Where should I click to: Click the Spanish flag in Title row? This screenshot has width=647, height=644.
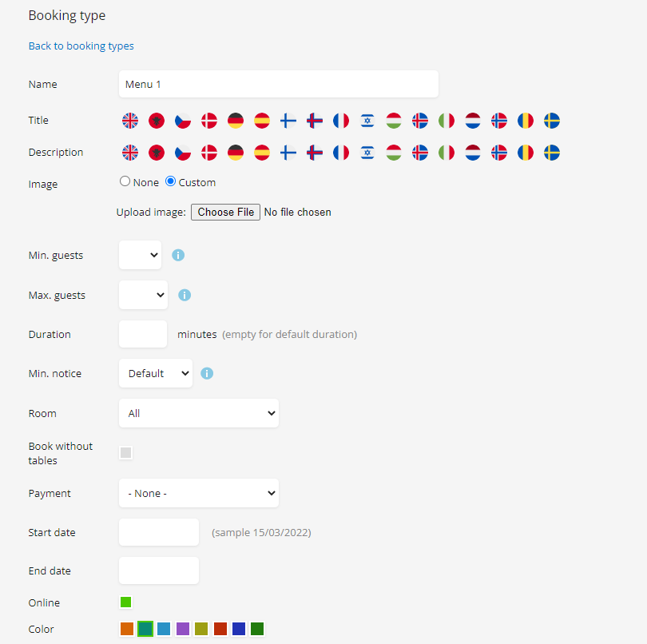(262, 121)
